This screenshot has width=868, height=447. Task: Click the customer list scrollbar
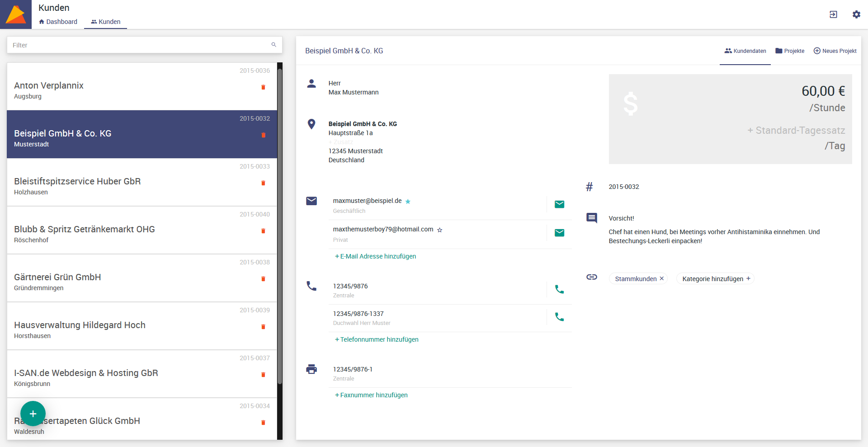(280, 226)
